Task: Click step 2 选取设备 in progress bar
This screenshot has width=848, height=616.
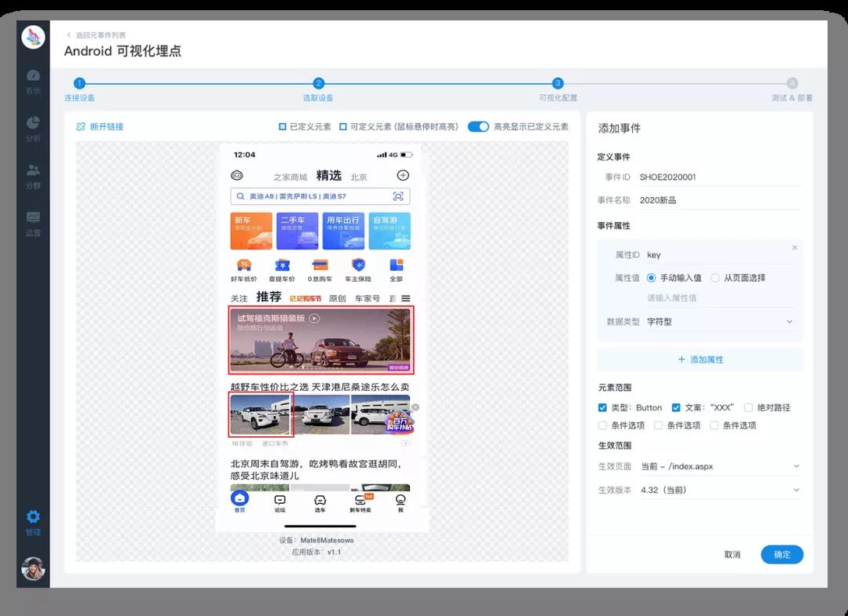Action: pyautogui.click(x=319, y=83)
